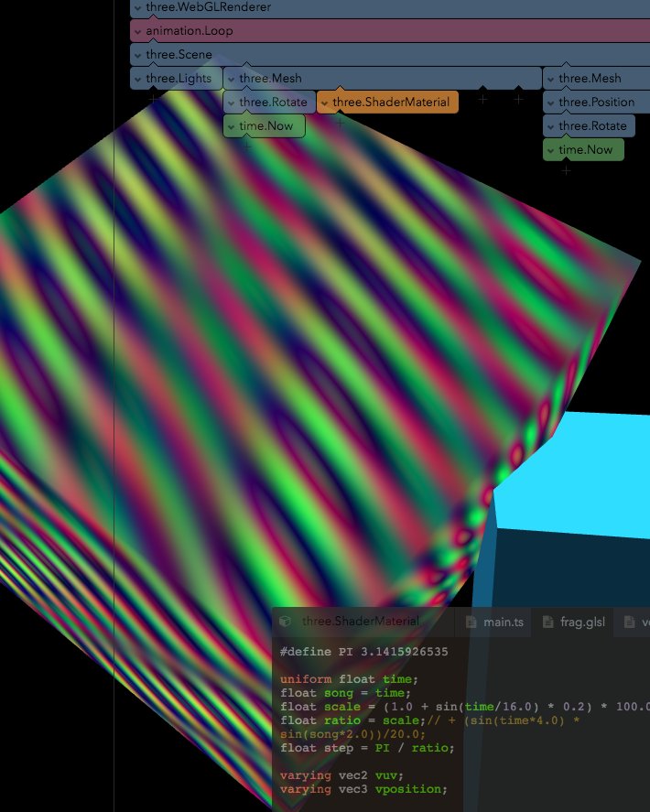This screenshot has height=812, width=650.
Task: Collapse the three.Lights node chevron
Action: click(137, 80)
